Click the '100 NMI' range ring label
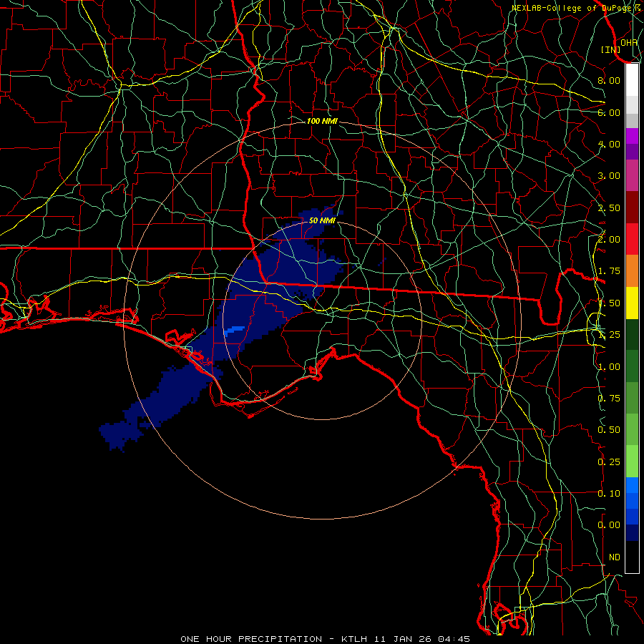Image resolution: width=644 pixels, height=644 pixels. 322,121
